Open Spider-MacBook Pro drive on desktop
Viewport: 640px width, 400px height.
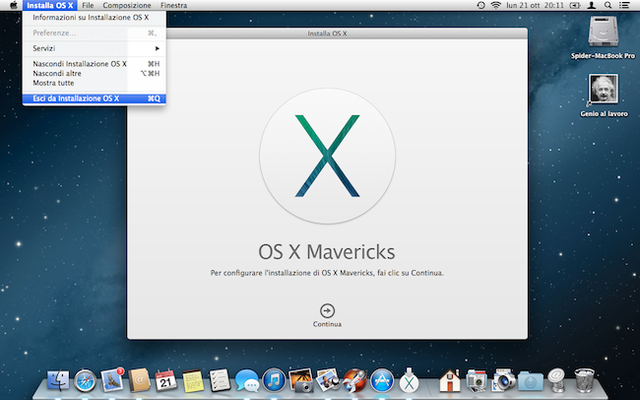(x=603, y=38)
